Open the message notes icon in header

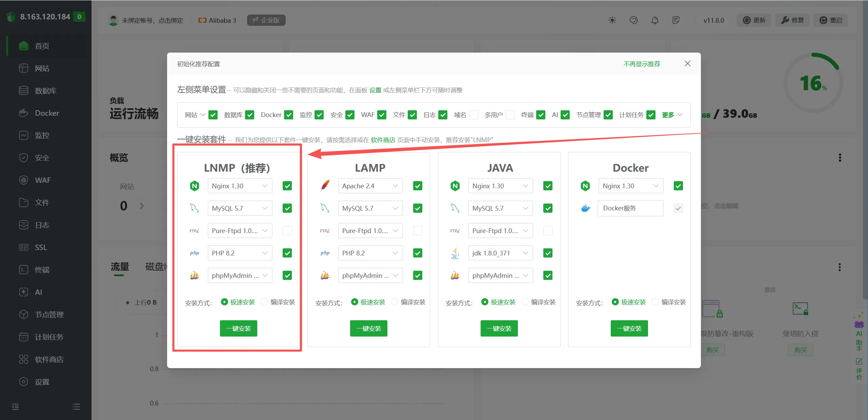(x=676, y=20)
